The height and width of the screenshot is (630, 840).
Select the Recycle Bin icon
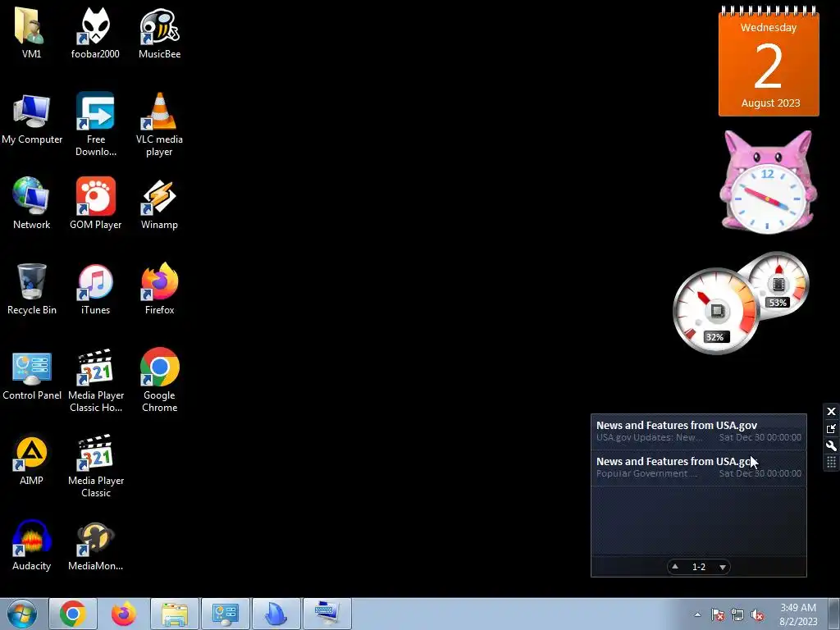click(32, 290)
